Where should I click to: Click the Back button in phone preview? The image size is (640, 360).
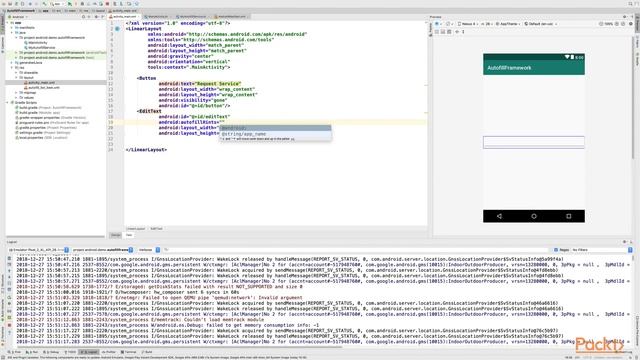(499, 216)
